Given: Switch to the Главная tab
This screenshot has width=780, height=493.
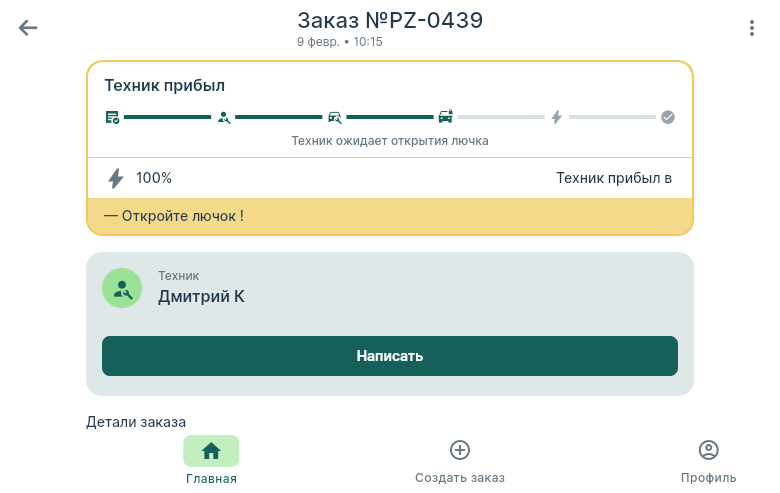Looking at the screenshot, I should (211, 461).
